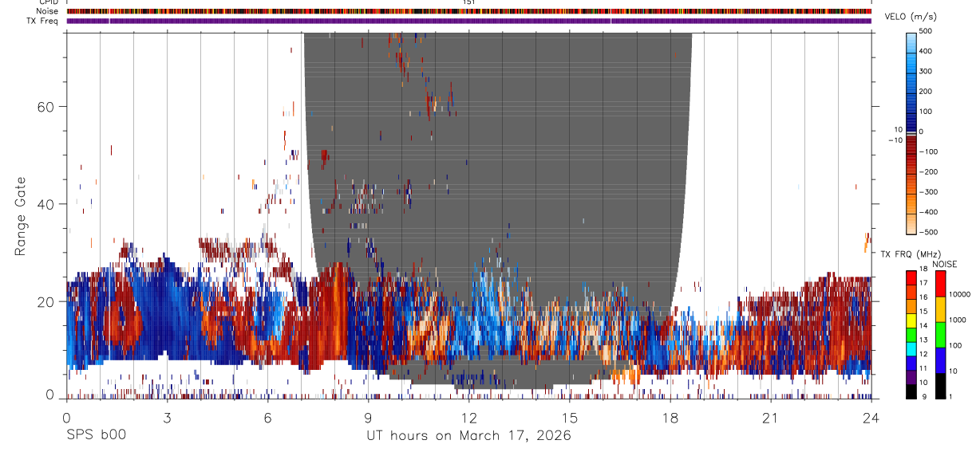Click the multicolored Noise strip above the plot

point(469,11)
